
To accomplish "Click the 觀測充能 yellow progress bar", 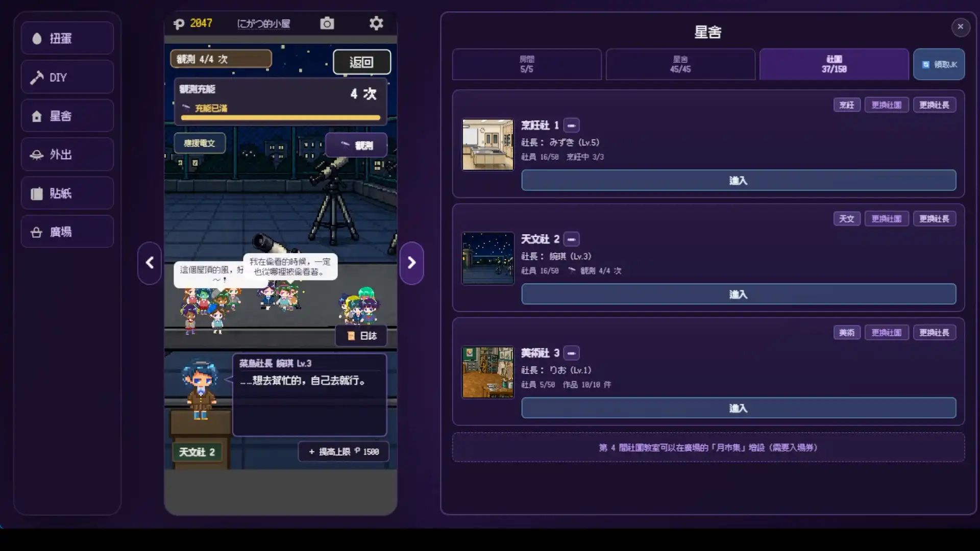I will click(x=281, y=118).
